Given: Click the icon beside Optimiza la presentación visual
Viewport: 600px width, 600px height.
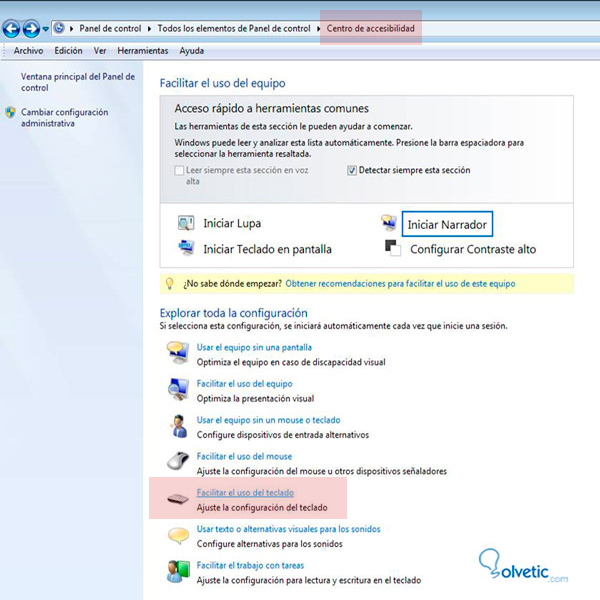Looking at the screenshot, I should (178, 389).
